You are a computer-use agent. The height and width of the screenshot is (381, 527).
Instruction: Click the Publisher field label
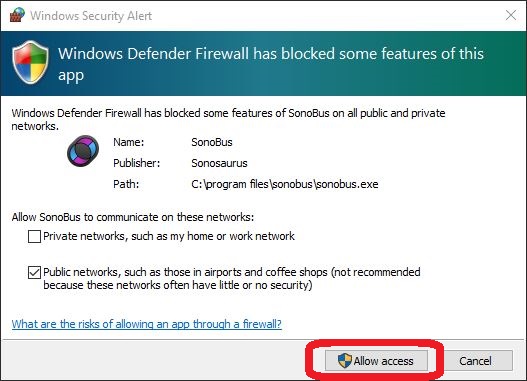coord(136,163)
